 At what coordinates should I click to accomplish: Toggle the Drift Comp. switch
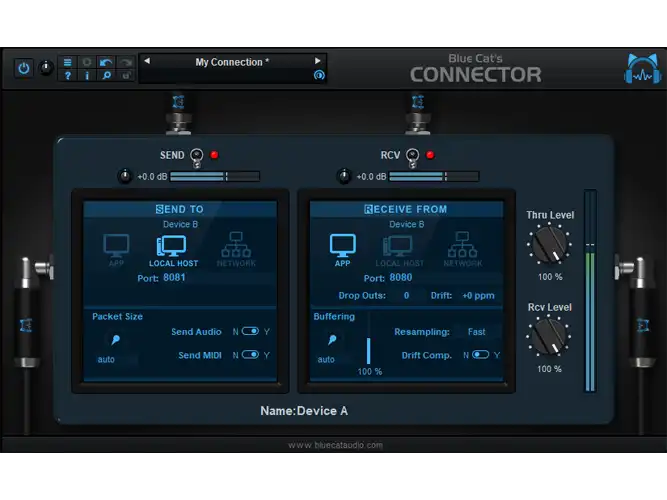pyautogui.click(x=480, y=354)
